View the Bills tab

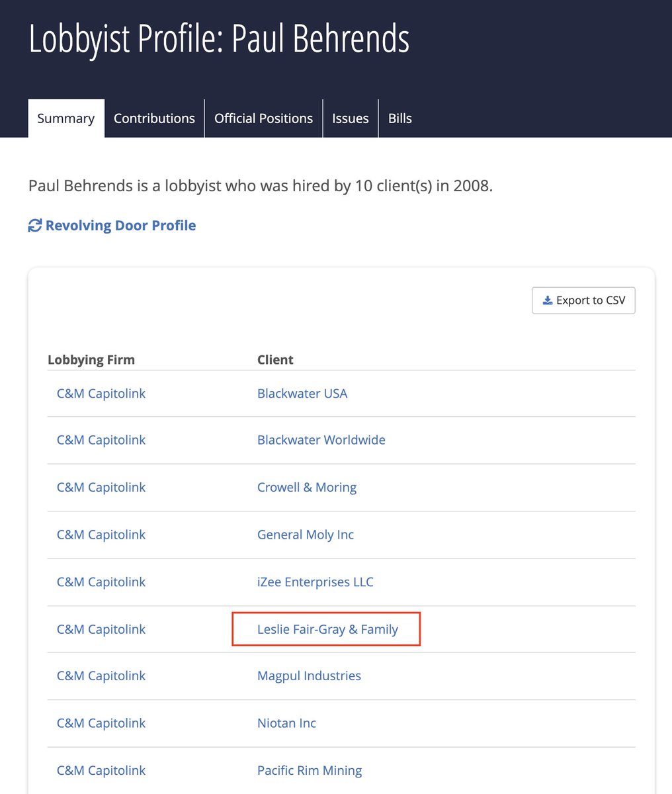pyautogui.click(x=400, y=118)
